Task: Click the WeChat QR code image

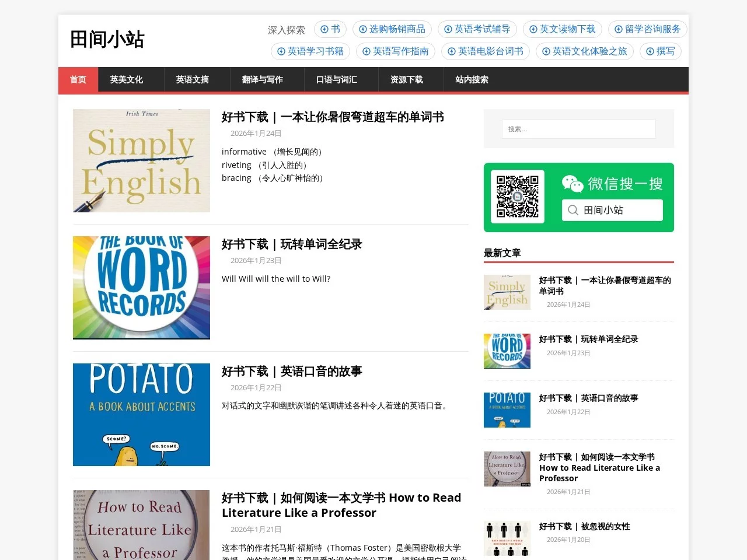Action: coord(517,197)
